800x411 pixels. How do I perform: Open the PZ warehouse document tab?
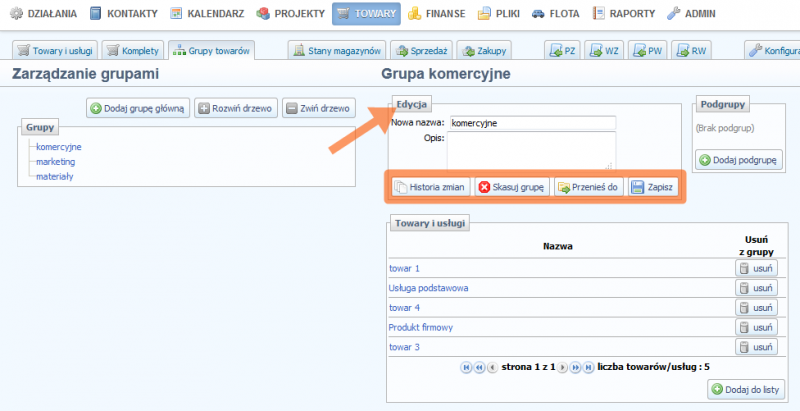(x=561, y=49)
